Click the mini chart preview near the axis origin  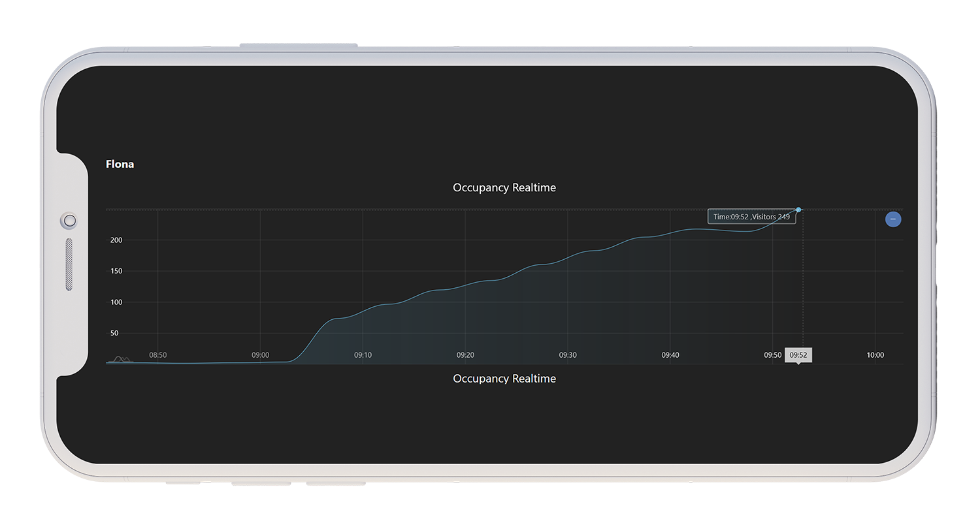120,359
